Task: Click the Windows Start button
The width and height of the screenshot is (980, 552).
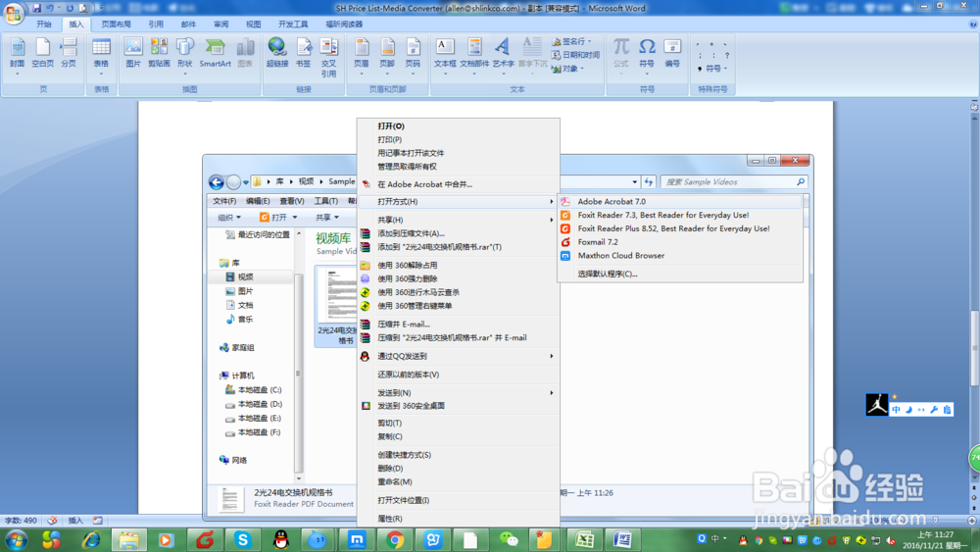Action: coord(17,539)
